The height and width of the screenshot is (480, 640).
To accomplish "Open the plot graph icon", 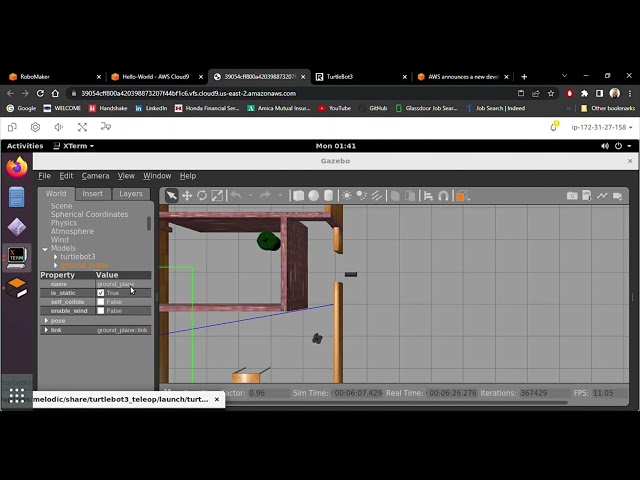I will [602, 196].
